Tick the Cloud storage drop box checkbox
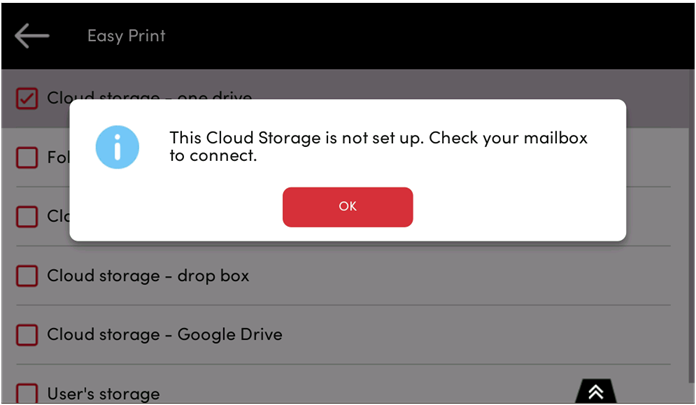 click(28, 275)
